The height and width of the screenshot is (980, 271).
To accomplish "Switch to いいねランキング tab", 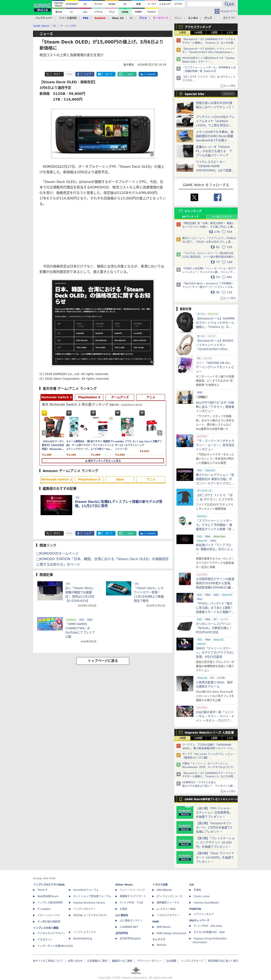I will 222,216.
